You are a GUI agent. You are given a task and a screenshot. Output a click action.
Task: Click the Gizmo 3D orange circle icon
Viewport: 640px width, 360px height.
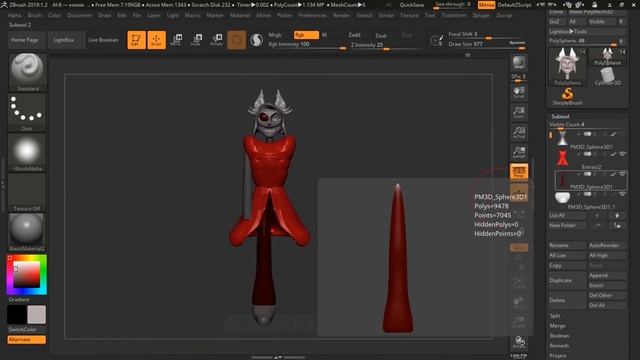(x=236, y=40)
